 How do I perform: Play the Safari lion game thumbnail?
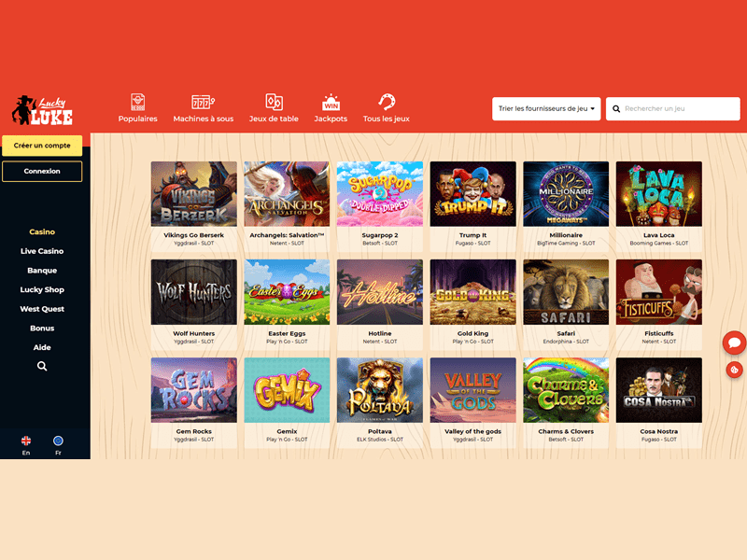(566, 292)
